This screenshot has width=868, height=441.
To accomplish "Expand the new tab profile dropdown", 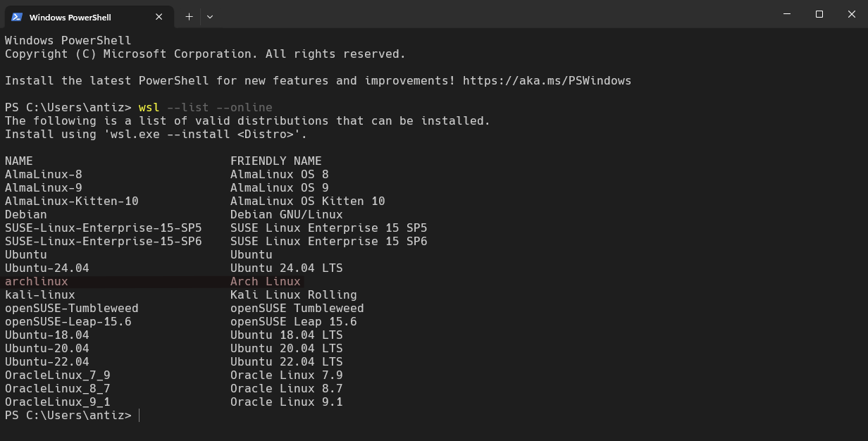I will [x=209, y=17].
